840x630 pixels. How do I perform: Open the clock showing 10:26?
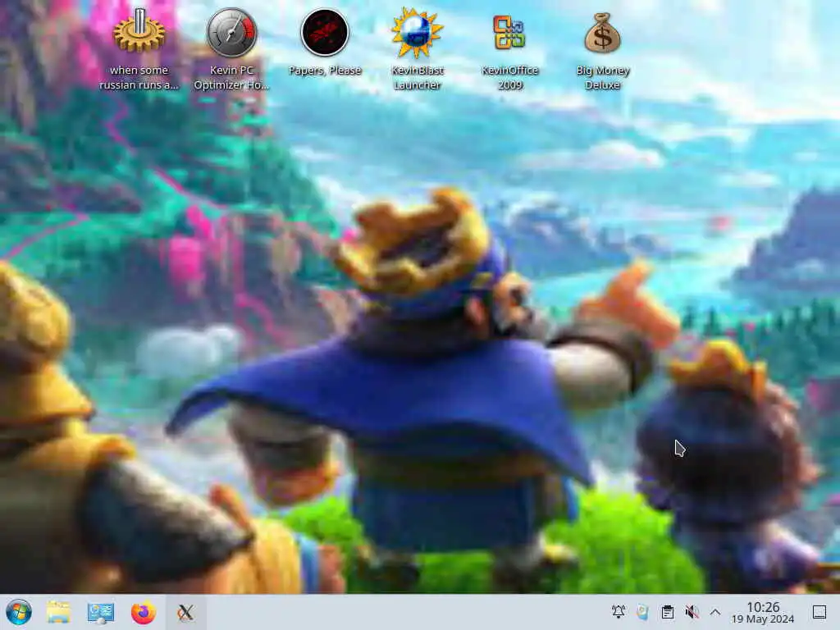(763, 612)
